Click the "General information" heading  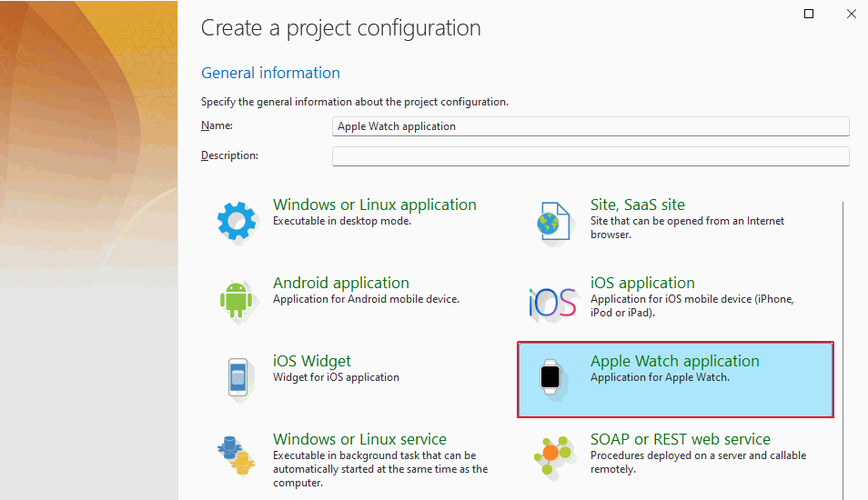pos(271,73)
